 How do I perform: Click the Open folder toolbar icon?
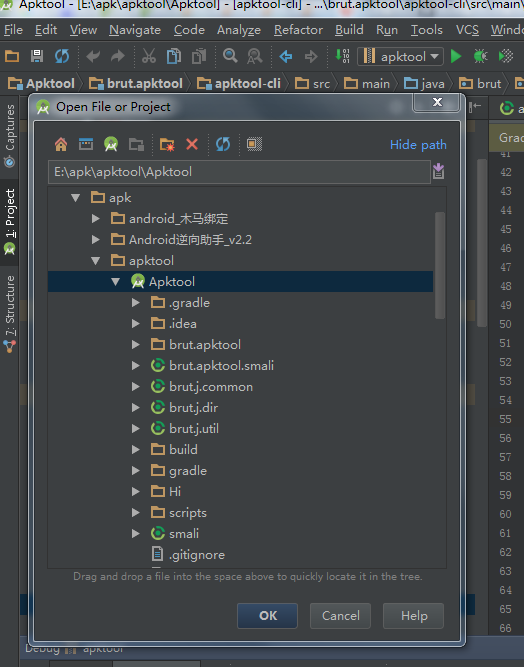[12, 56]
